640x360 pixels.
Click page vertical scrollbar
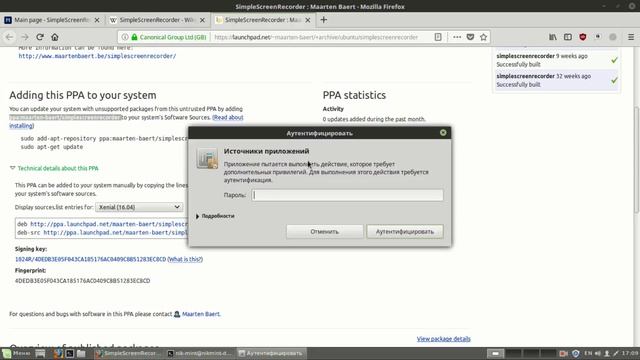tap(636, 159)
